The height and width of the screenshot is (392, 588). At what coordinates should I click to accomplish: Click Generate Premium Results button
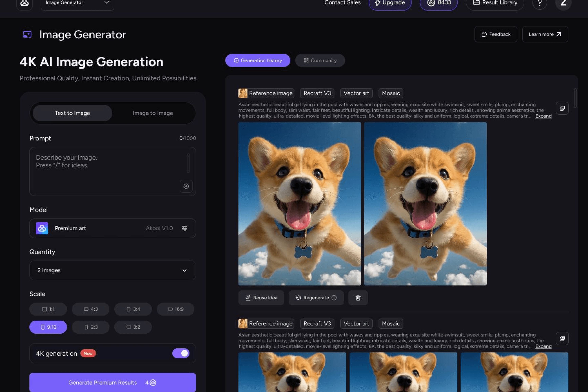pos(113,383)
